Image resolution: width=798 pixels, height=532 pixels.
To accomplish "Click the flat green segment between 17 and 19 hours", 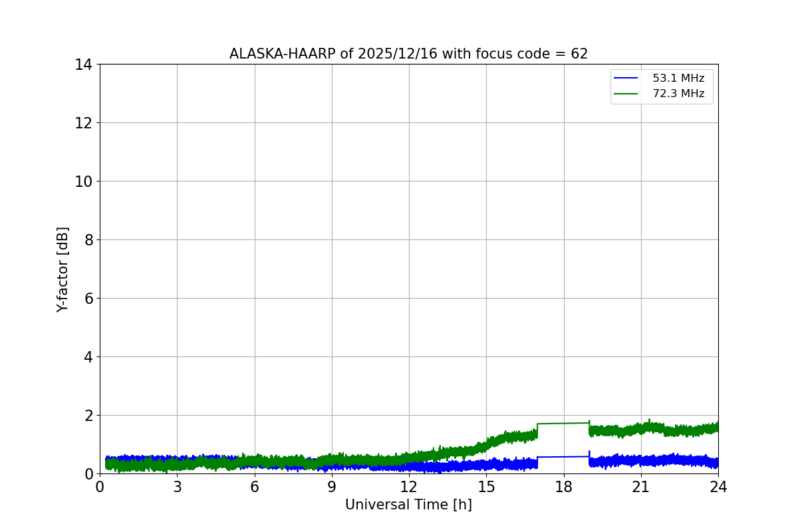I will coord(563,423).
